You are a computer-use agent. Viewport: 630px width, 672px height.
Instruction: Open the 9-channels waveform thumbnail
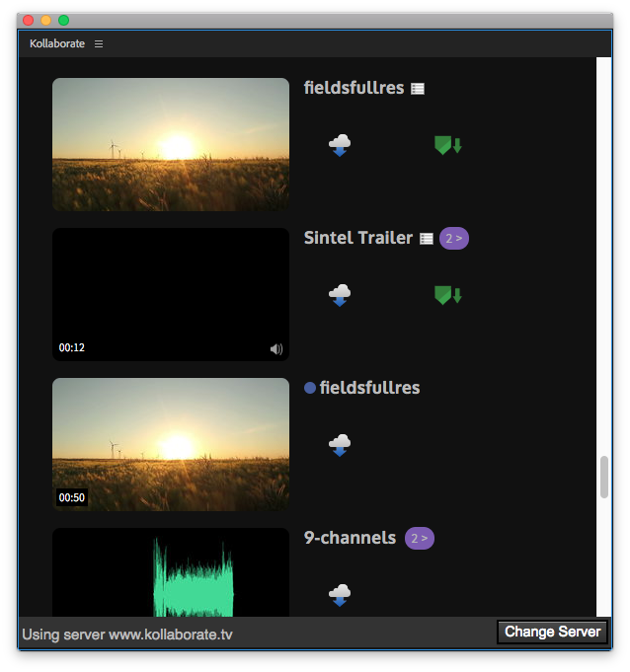[x=171, y=572]
